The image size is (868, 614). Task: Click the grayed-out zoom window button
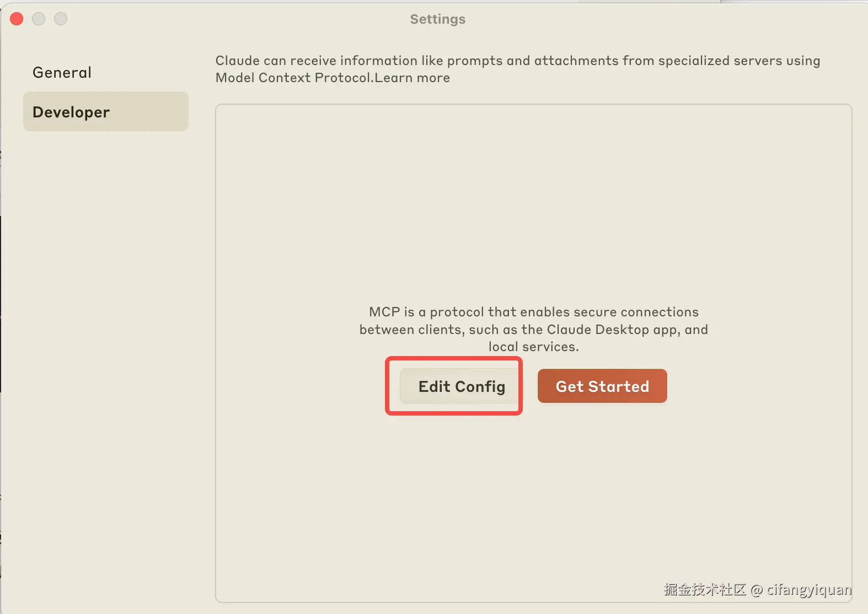(x=61, y=19)
